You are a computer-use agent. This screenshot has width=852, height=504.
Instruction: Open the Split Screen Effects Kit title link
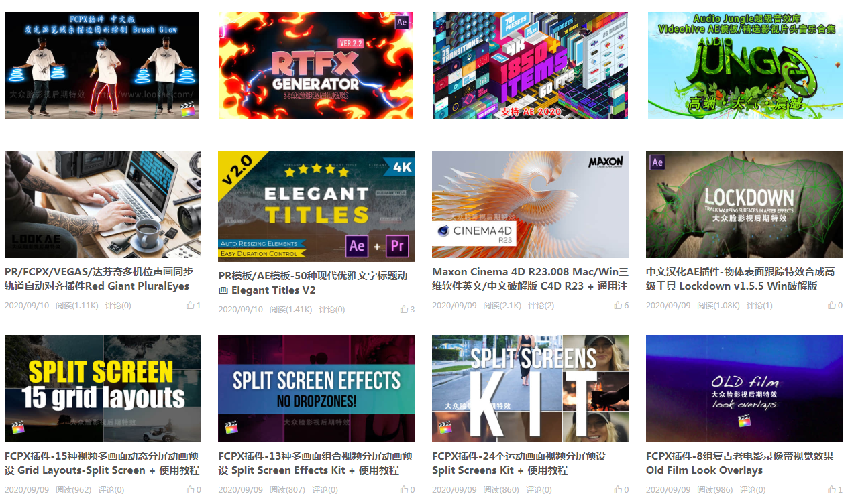point(315,463)
